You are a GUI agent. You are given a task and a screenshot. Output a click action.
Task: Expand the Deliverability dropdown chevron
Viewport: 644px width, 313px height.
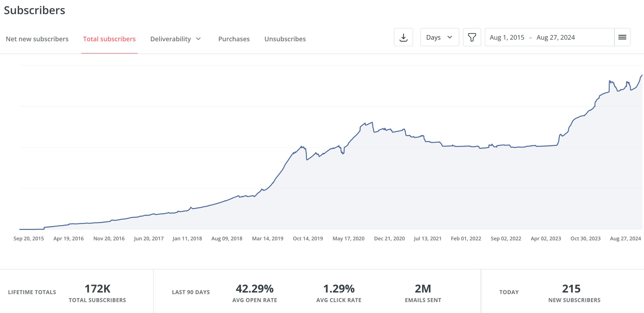coord(198,39)
